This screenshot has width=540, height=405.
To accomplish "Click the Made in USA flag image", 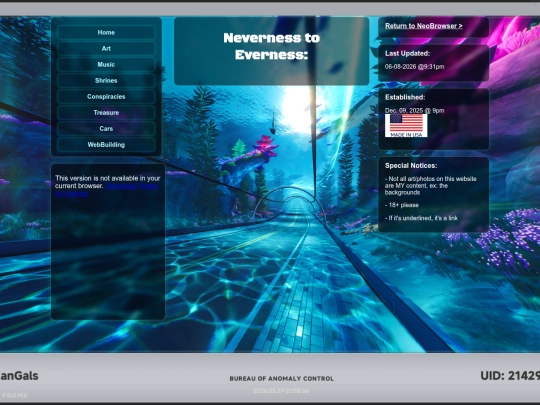I will pyautogui.click(x=406, y=126).
